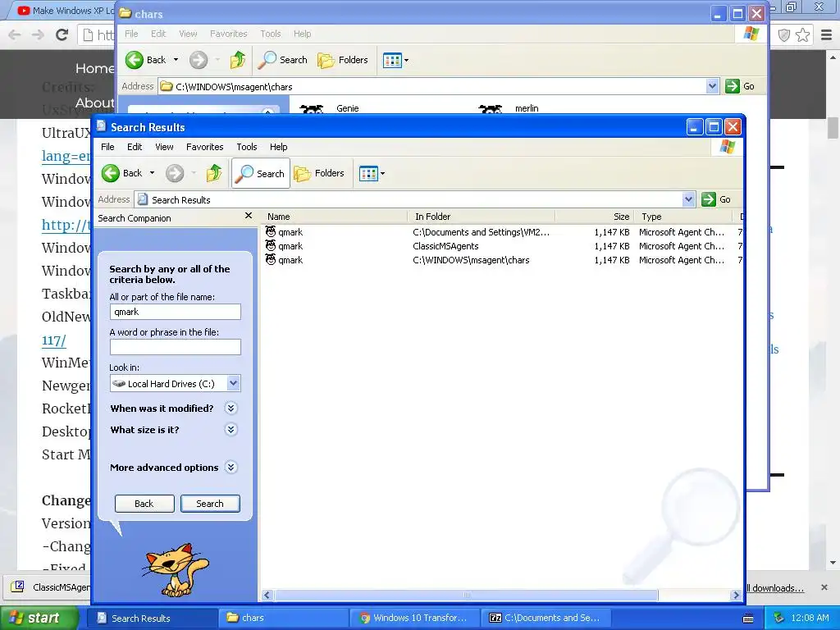Open Back history dropdown in Search Results
840x630 pixels.
point(152,173)
